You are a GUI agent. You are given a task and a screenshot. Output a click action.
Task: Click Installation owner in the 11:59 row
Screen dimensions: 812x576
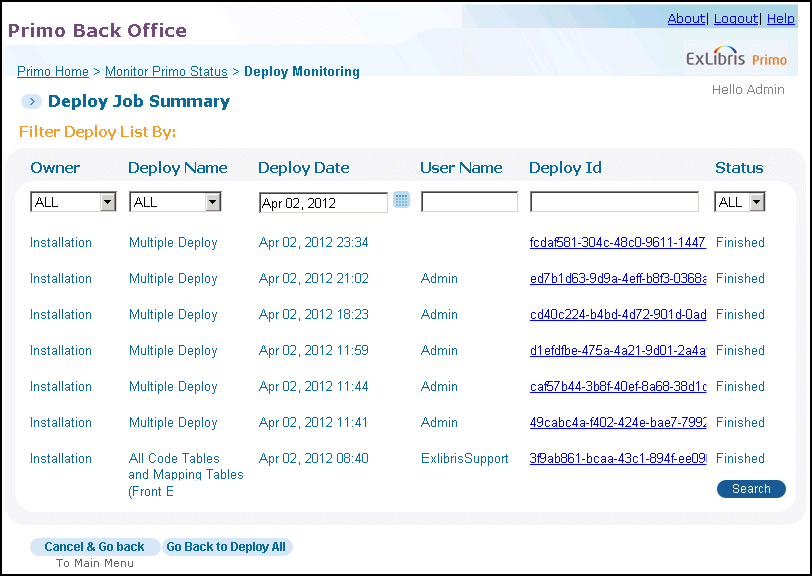(x=61, y=351)
